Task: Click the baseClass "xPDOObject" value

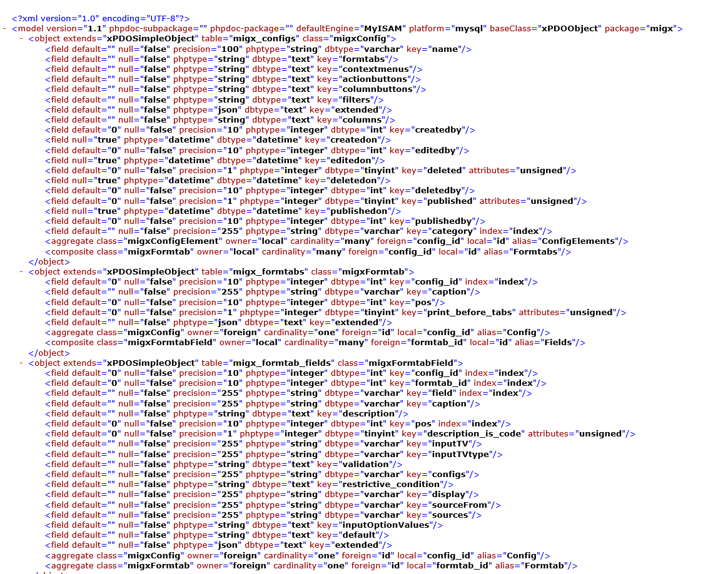Action: coord(570,29)
